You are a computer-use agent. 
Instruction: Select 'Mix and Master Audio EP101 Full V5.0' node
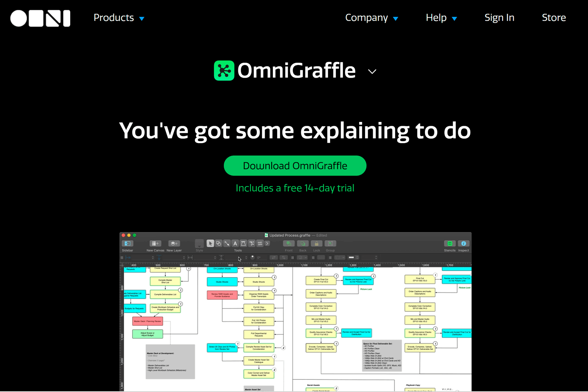(321, 320)
